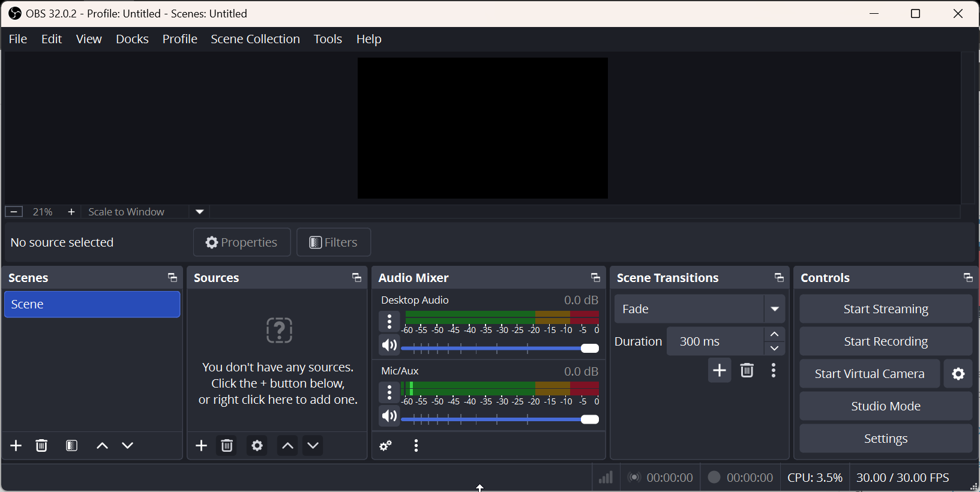Click Start Streaming button

885,309
